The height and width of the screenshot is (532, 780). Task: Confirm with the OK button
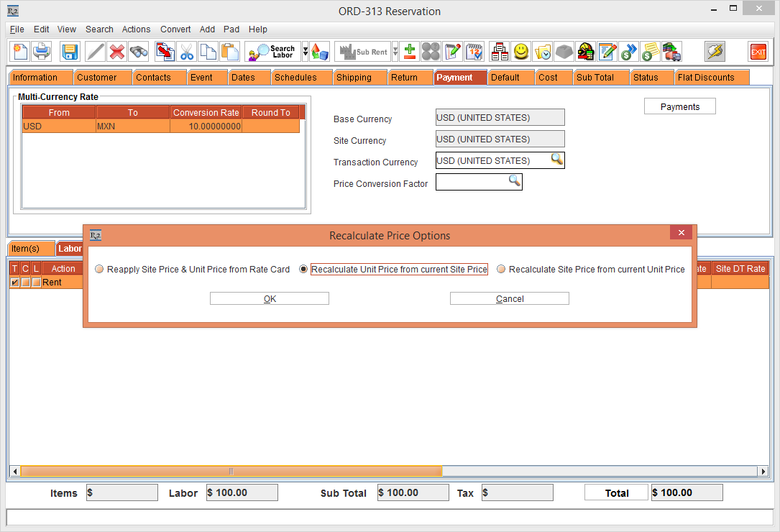270,298
